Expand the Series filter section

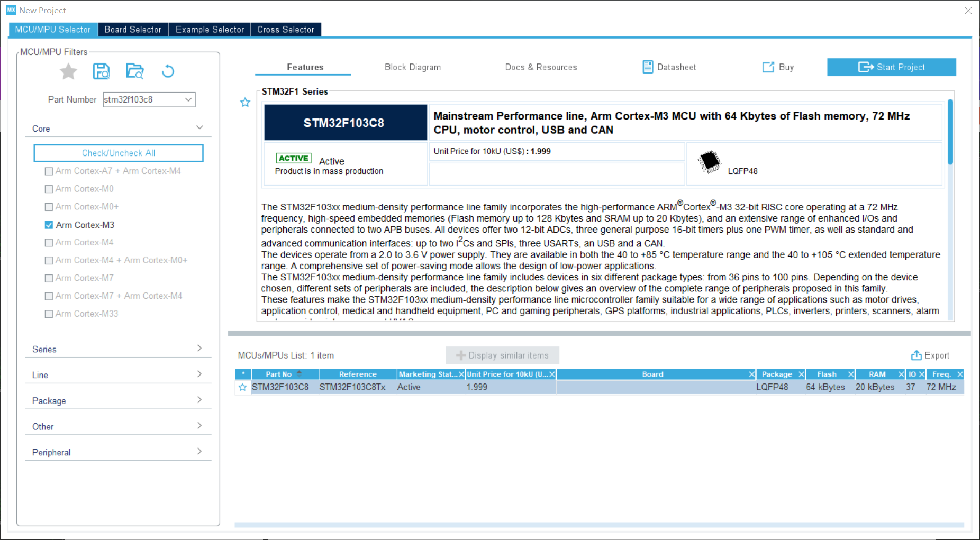199,349
